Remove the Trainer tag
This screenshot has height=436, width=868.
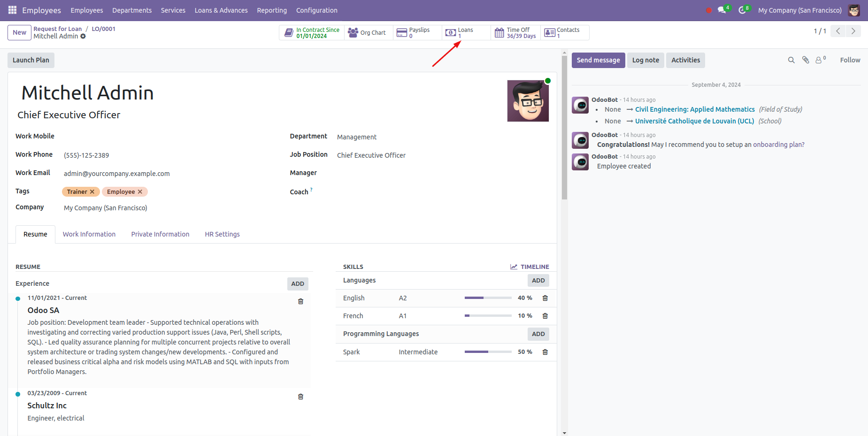point(92,191)
